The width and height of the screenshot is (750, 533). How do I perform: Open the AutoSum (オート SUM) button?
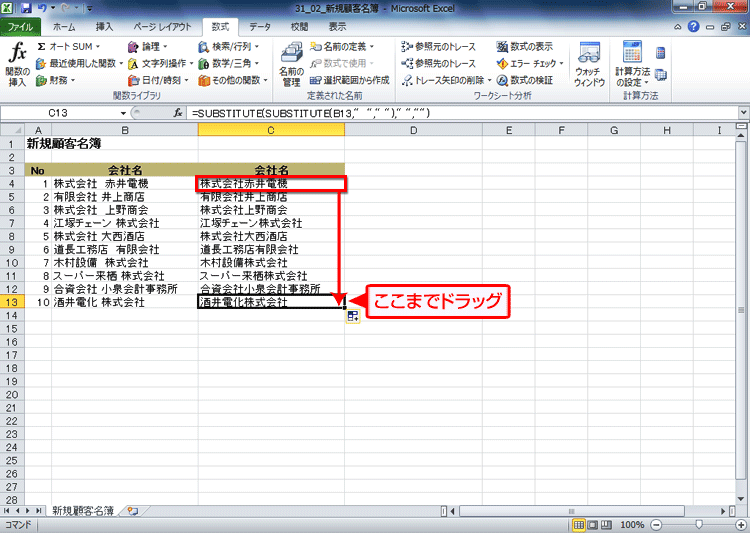pos(68,46)
